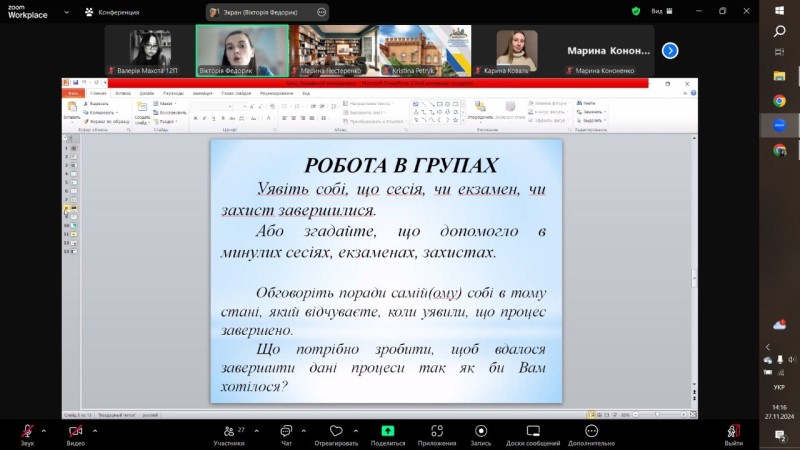Open the Чат chat panel
Screen dimensions: 800x450
coord(286,431)
